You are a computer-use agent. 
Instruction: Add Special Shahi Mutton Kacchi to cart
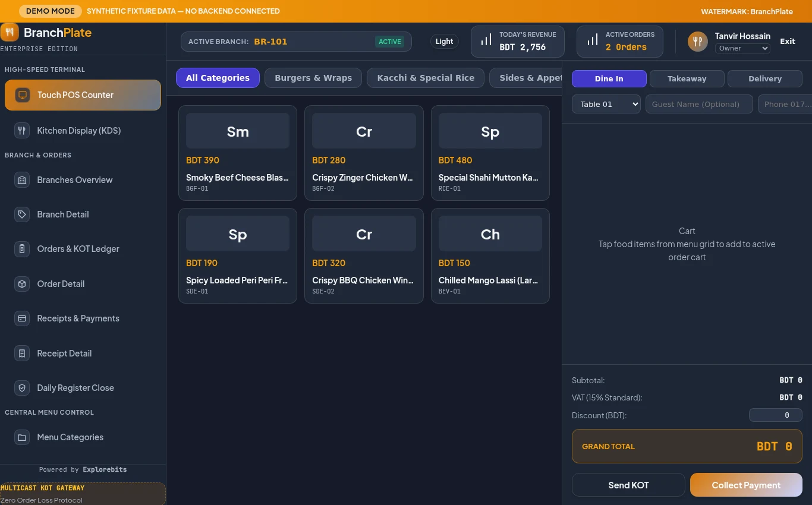[x=490, y=153]
